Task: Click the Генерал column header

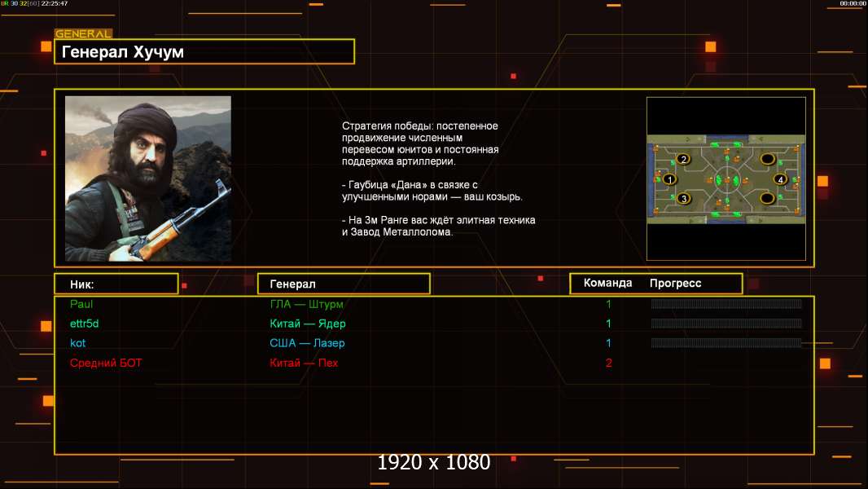Action: [x=344, y=284]
